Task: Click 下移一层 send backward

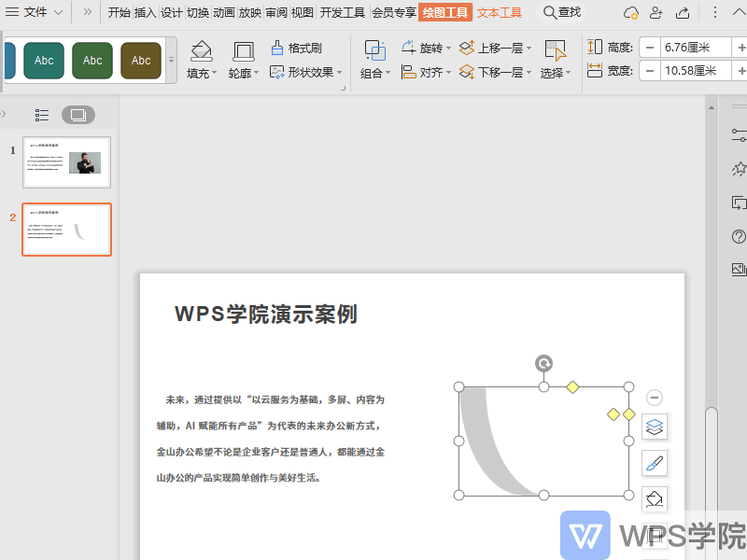Action: (x=491, y=73)
